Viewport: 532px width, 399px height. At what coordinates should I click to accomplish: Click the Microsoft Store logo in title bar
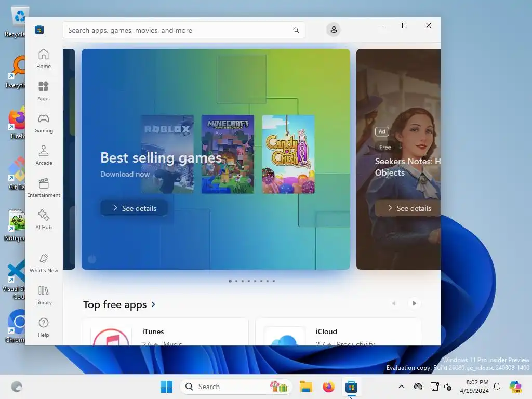point(39,30)
